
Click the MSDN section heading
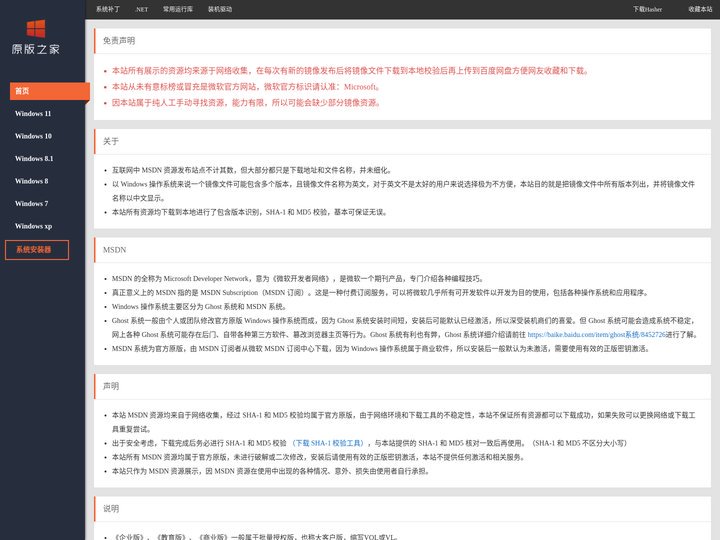(x=114, y=250)
